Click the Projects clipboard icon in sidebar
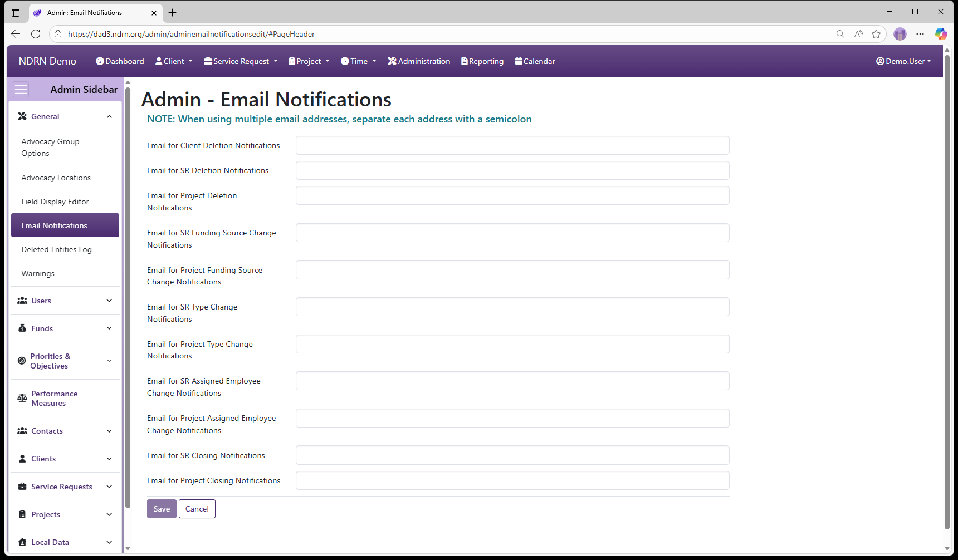The width and height of the screenshot is (958, 560). 22,514
